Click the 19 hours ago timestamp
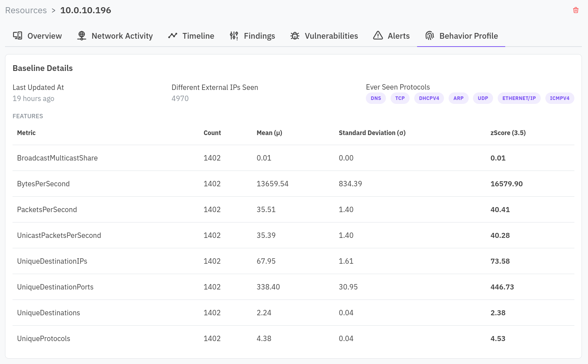The image size is (588, 364). click(x=33, y=99)
